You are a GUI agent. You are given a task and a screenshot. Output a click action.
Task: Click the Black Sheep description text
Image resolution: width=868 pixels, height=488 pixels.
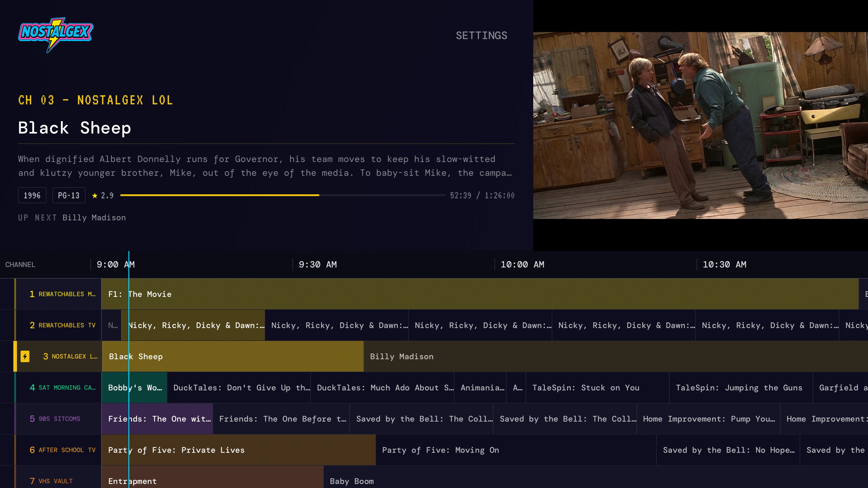(265, 166)
